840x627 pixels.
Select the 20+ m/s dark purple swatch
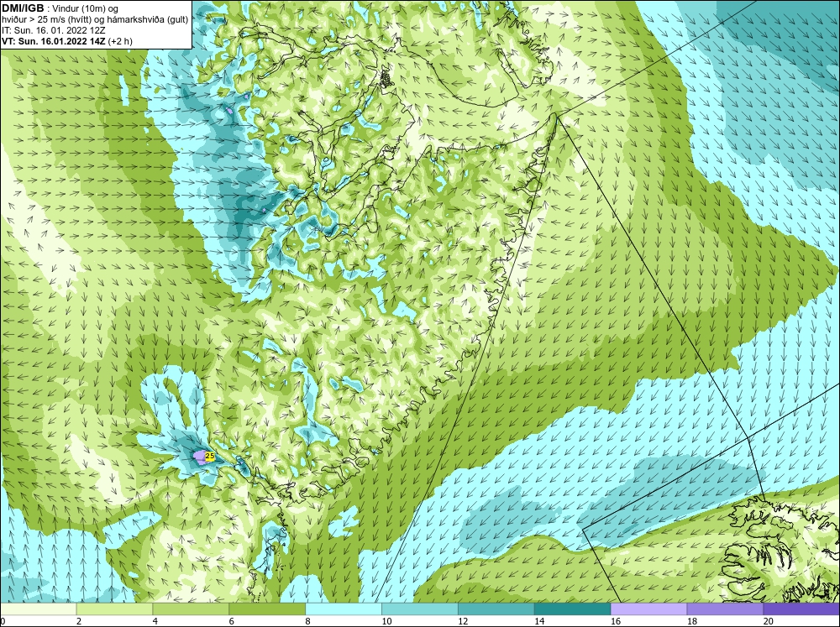pos(801,609)
